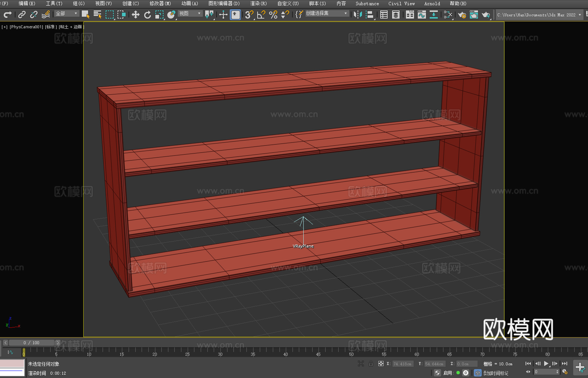The width and height of the screenshot is (588, 378).
Task: Open reference coordinate system dropdown 视图
Action: pos(190,13)
